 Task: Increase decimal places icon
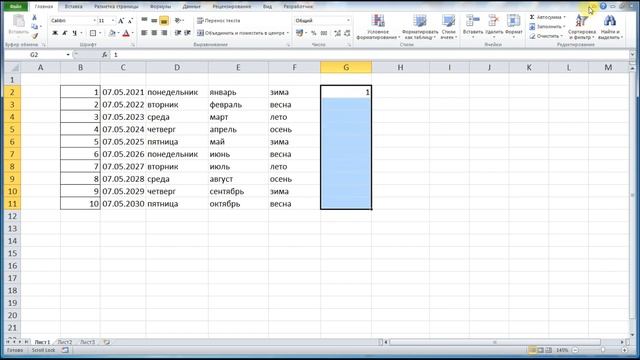pos(338,33)
